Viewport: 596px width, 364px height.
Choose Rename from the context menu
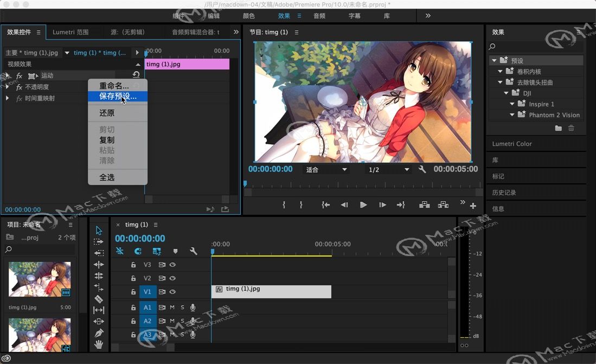click(x=118, y=86)
